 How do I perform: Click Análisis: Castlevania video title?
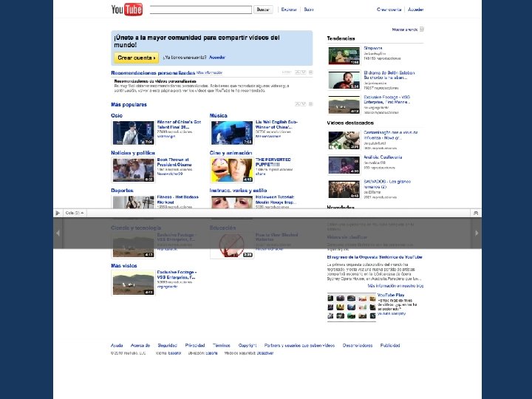(383, 157)
